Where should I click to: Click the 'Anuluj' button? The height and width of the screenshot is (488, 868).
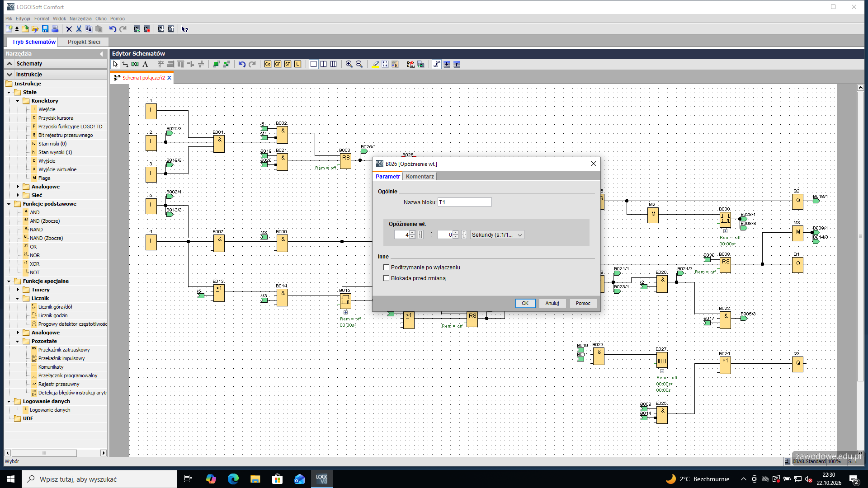[x=552, y=303]
